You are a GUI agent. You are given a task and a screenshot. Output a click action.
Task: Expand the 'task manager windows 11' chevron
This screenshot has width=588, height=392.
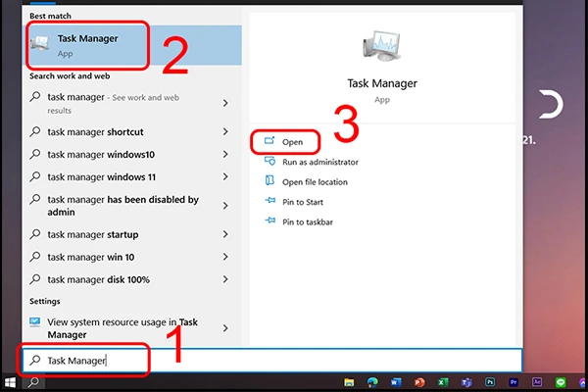pos(225,176)
